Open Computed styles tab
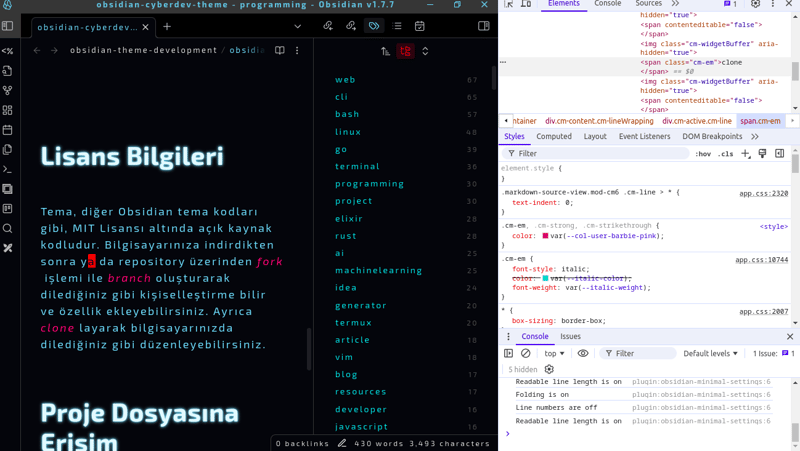 click(x=554, y=136)
